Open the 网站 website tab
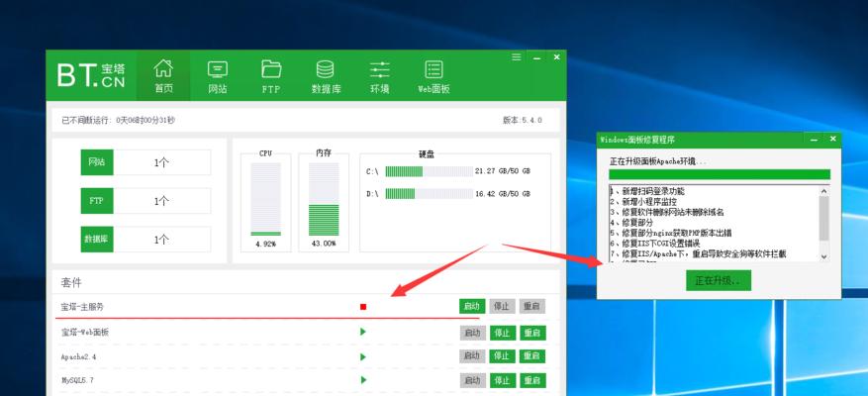This screenshot has width=868, height=396. tap(218, 76)
